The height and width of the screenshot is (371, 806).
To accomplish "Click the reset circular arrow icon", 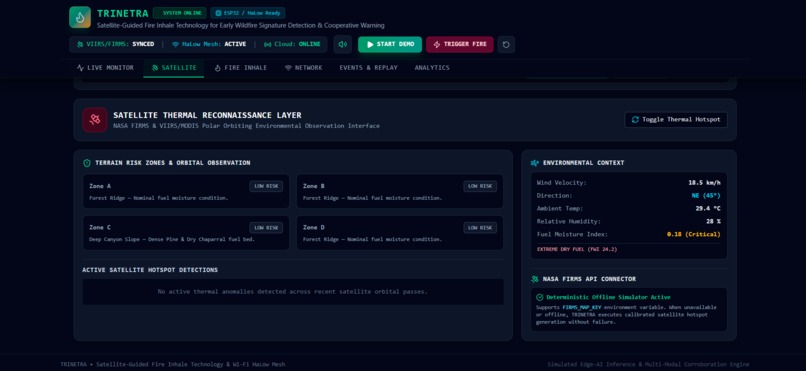I will coord(506,44).
